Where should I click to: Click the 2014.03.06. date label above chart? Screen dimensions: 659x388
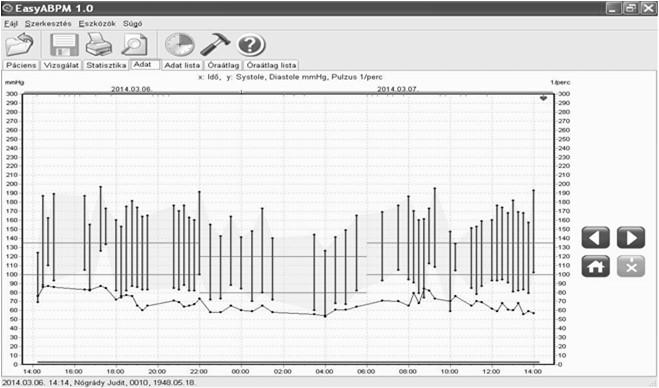point(131,89)
